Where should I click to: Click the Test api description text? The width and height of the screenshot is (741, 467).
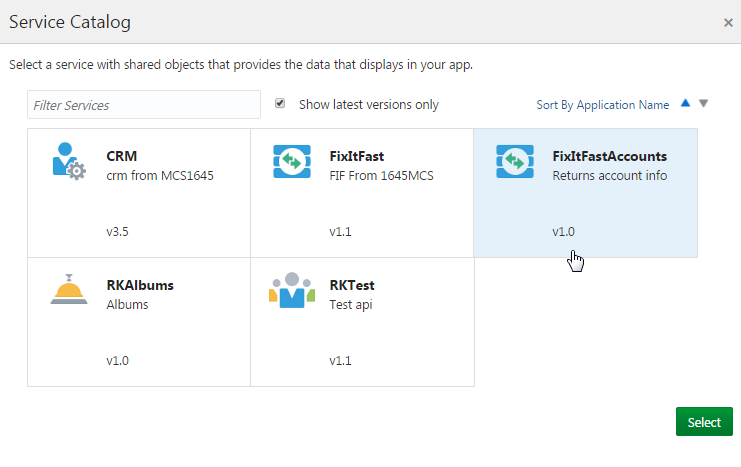tap(350, 305)
